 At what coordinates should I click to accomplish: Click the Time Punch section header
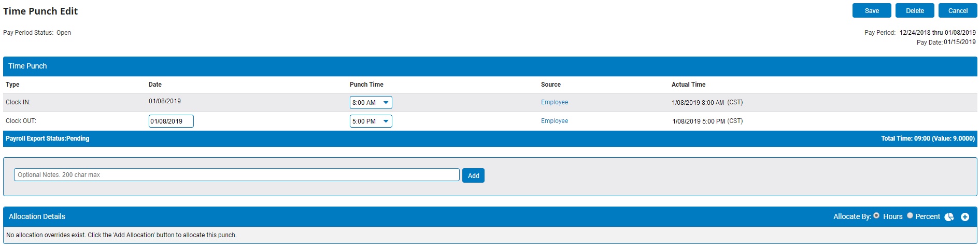(27, 66)
